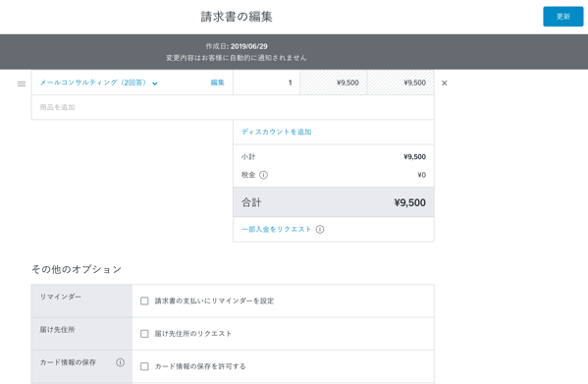Click the カード情報の保存 row label
The height and width of the screenshot is (384, 588).
point(68,362)
